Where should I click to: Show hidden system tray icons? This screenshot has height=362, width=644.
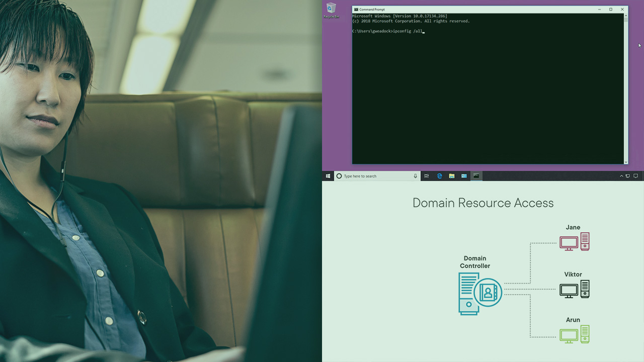pos(621,176)
